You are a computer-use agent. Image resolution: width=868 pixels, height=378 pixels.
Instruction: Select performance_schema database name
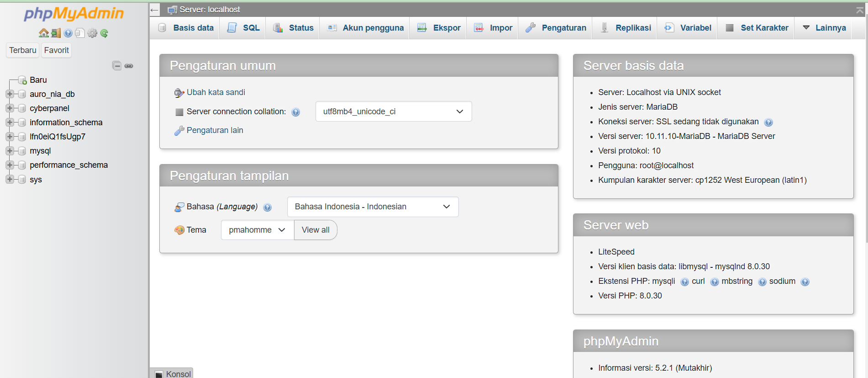(69, 165)
